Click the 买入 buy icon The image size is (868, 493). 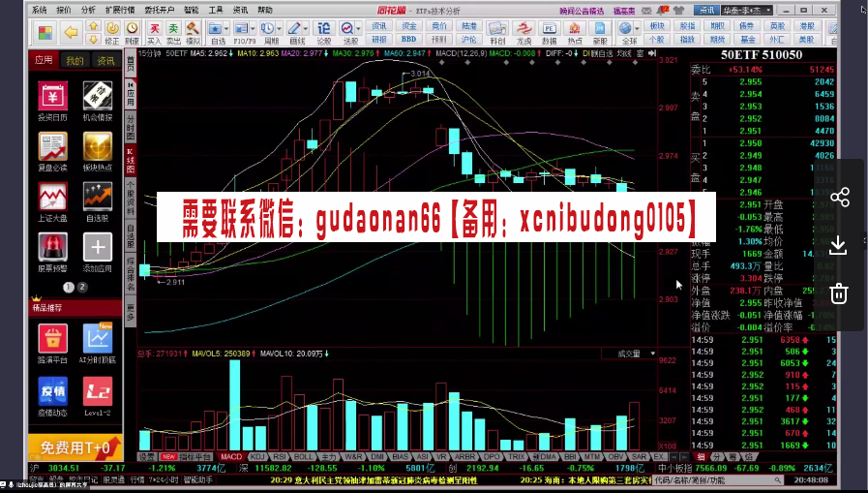(x=155, y=33)
